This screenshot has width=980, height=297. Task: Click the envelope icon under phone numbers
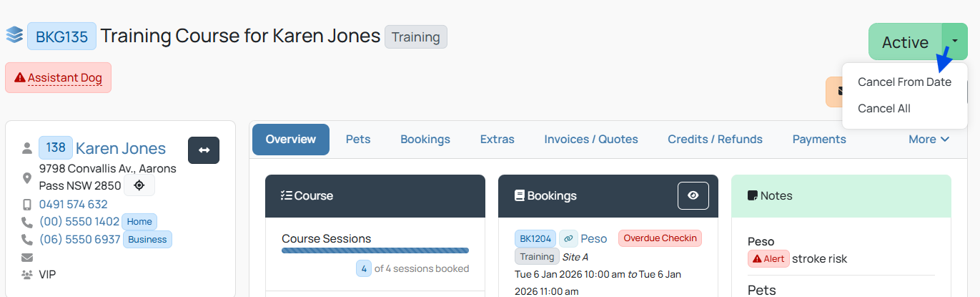pyautogui.click(x=27, y=257)
